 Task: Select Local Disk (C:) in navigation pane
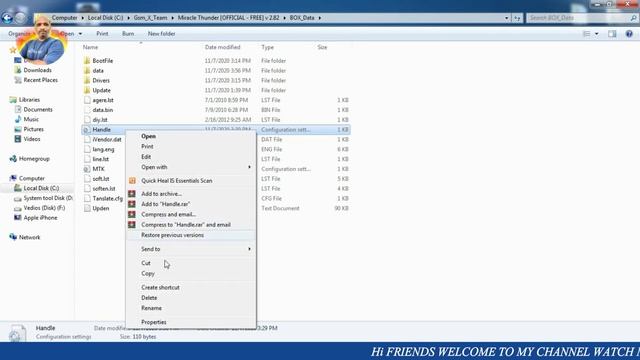(41, 188)
